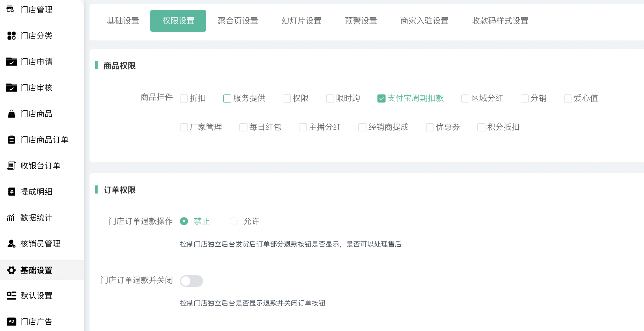Tick the 积分抵扣 checkbox

pos(481,127)
